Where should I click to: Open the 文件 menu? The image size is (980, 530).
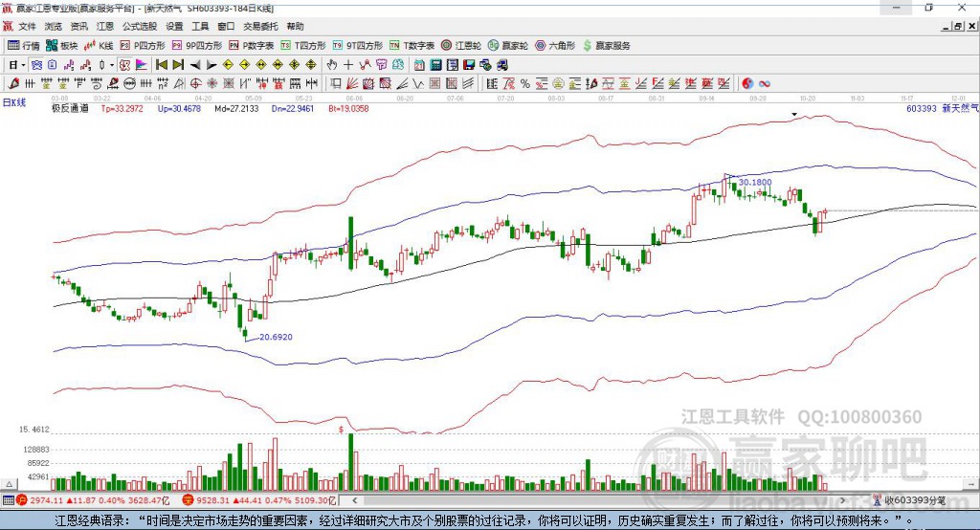27,26
